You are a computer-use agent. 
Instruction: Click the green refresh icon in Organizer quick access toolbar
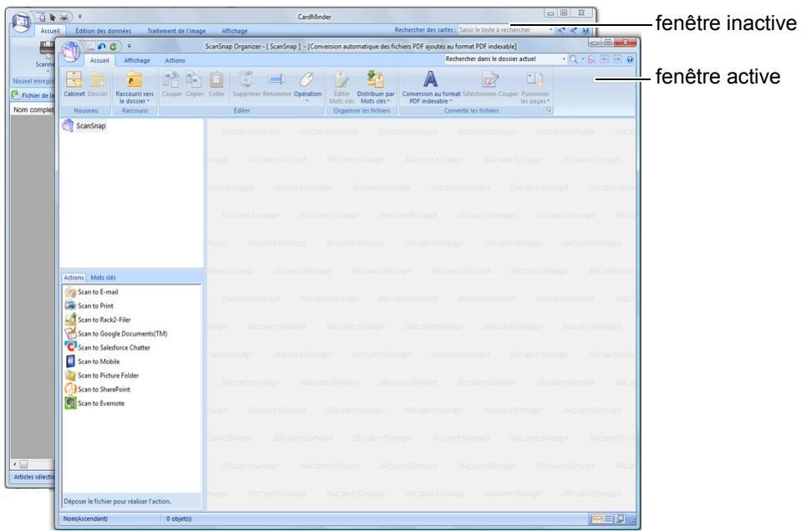(113, 47)
